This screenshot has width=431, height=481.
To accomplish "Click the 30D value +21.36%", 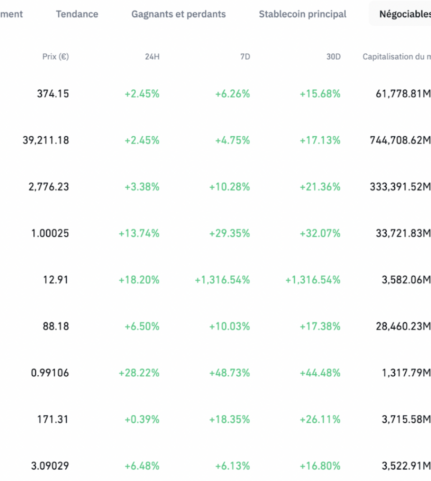I will 320,187.
